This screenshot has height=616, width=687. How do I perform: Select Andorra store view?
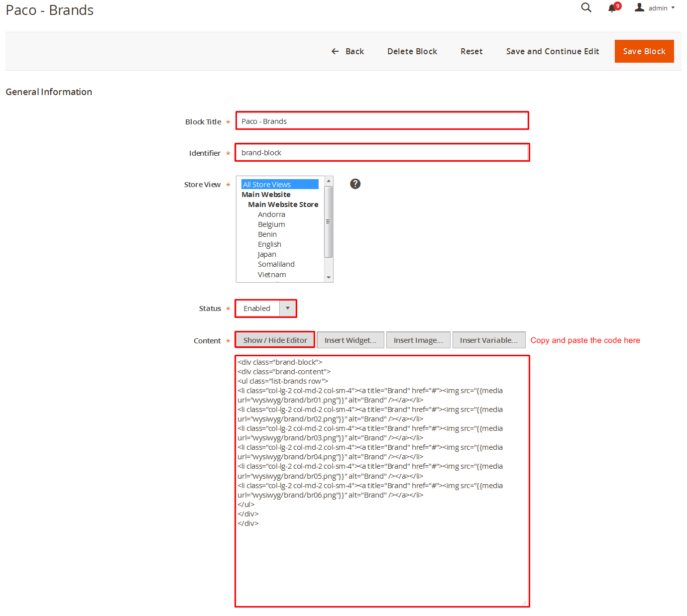[271, 214]
